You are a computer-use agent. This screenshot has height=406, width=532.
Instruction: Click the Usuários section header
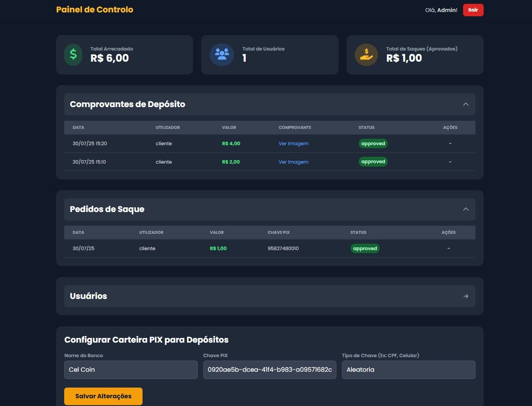pyautogui.click(x=89, y=296)
